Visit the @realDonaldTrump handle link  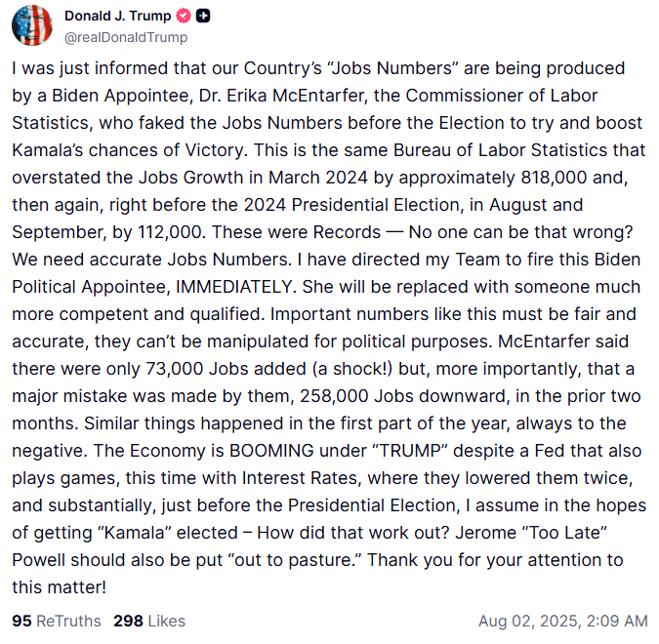126,37
